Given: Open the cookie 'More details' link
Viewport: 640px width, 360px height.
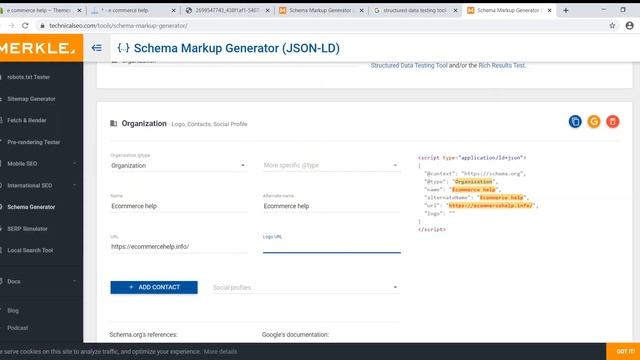Looking at the screenshot, I should [x=220, y=351].
